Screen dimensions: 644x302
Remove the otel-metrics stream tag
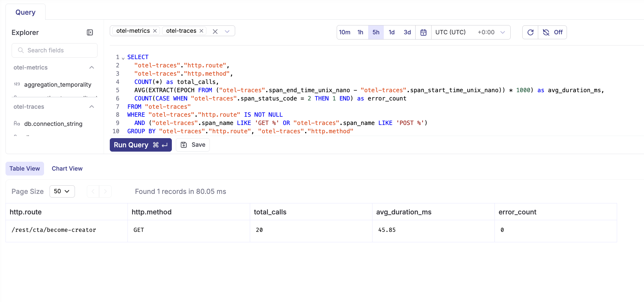[155, 31]
